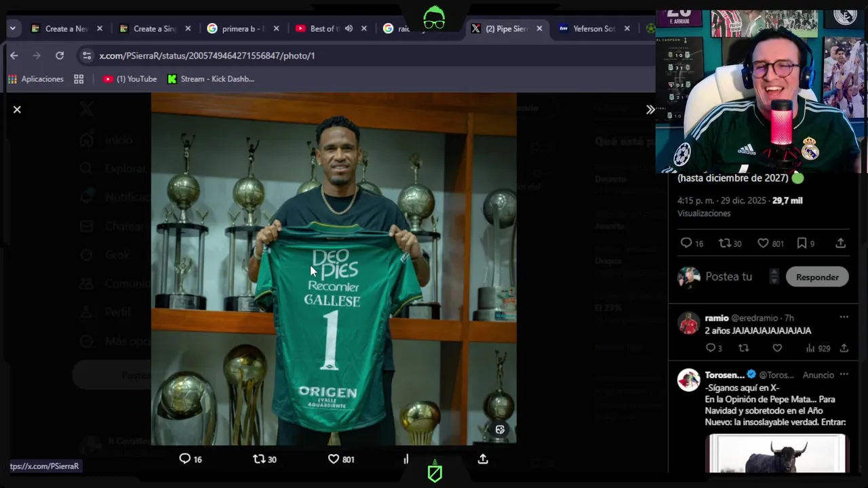868x488 pixels.
Task: Repost using the retweet icon with 30 under the photo
Action: click(x=264, y=459)
